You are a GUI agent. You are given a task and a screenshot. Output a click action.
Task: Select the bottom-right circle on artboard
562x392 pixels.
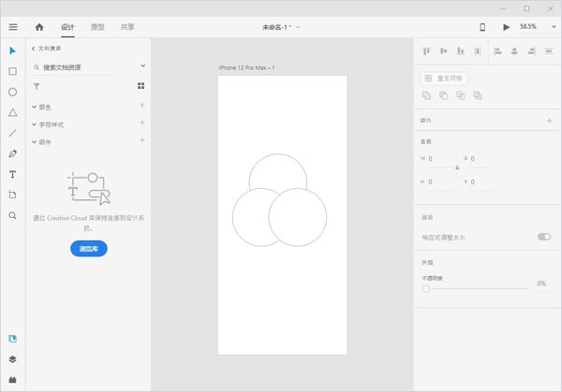click(298, 218)
